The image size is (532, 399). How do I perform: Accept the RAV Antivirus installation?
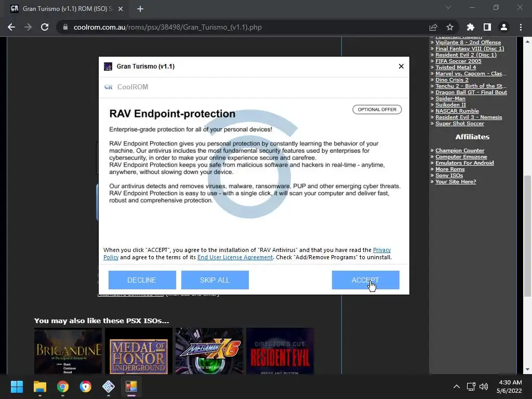(x=365, y=280)
